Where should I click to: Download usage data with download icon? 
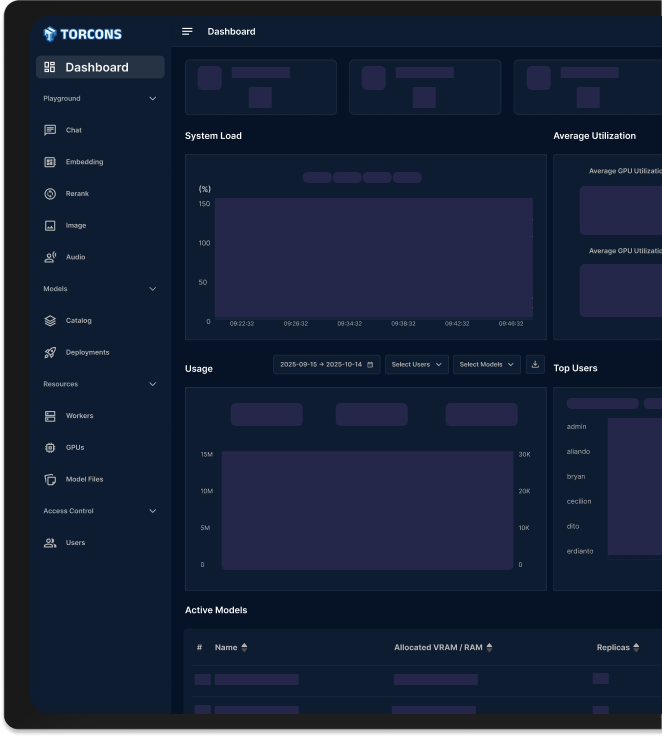[535, 364]
